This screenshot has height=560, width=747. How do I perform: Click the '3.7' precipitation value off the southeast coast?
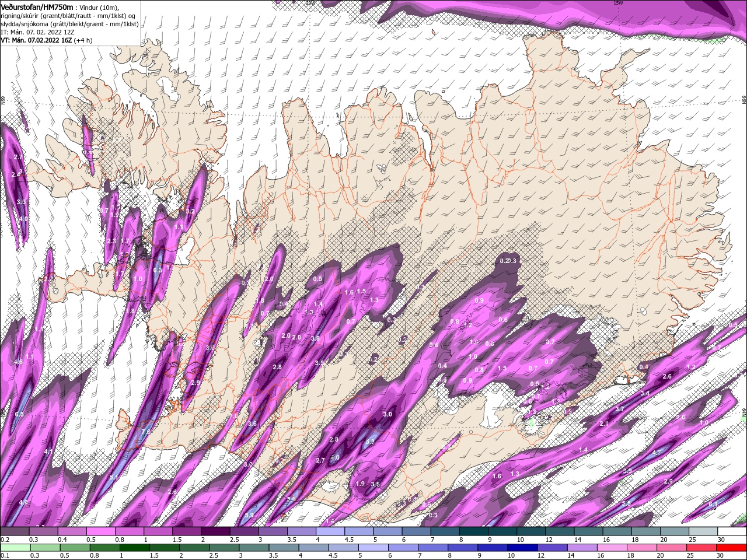tap(620, 409)
